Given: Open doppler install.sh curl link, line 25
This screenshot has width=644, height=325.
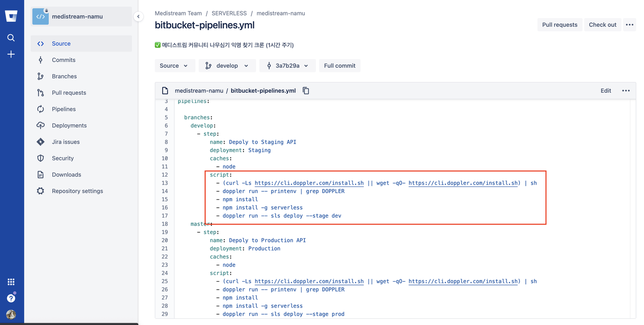Looking at the screenshot, I should coord(309,281).
